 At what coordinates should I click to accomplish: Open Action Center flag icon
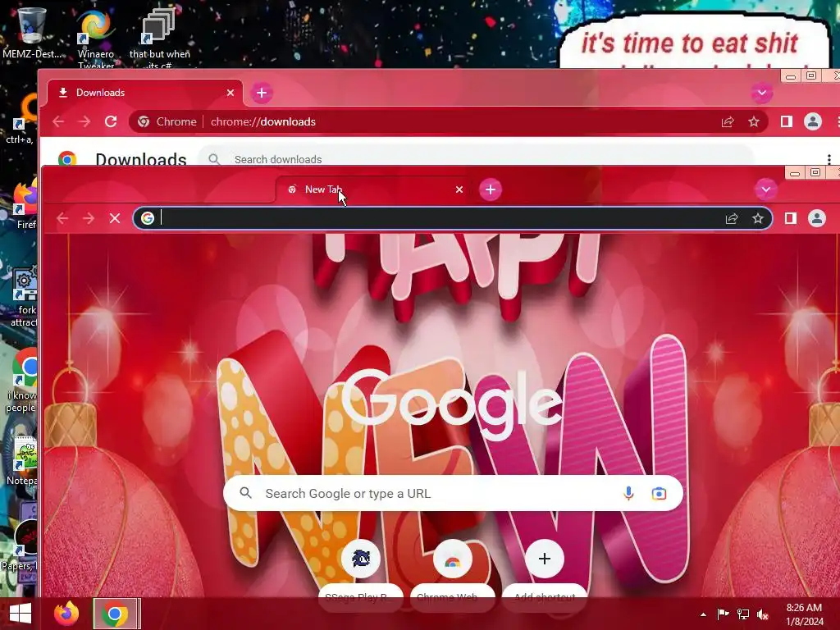(724, 614)
